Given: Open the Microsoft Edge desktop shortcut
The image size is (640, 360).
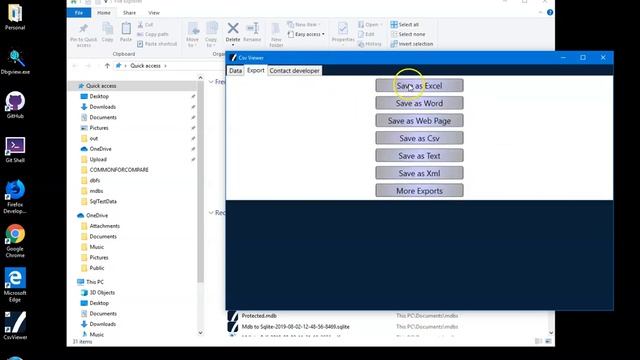Looking at the screenshot, I should click(x=15, y=285).
